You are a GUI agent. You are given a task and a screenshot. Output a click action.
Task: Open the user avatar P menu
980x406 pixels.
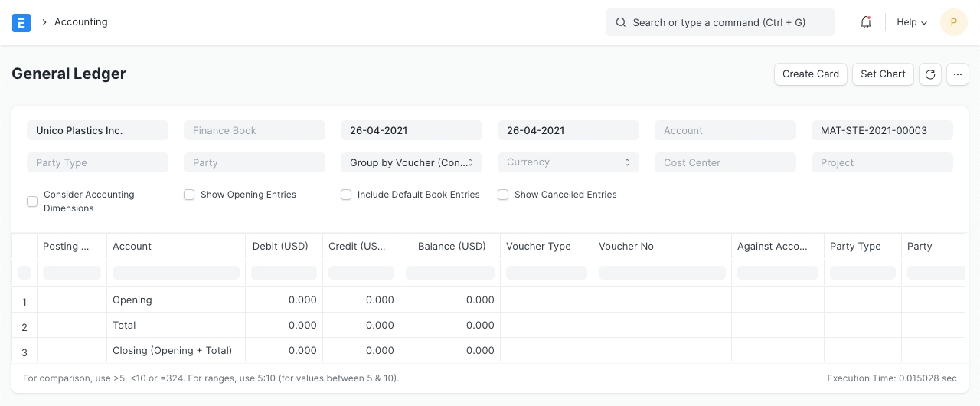[x=954, y=22]
